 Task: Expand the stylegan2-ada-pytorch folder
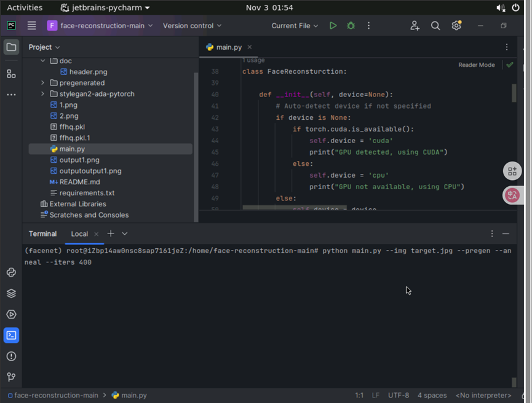coord(43,94)
